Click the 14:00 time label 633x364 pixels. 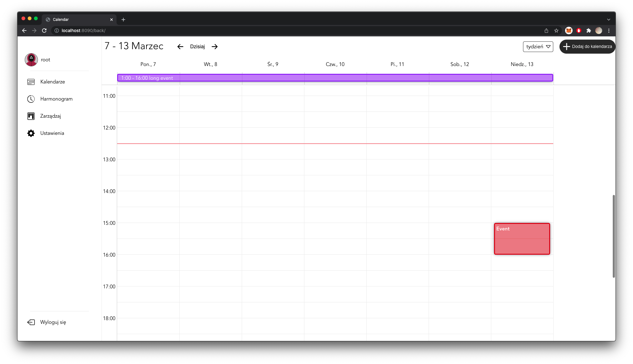(x=109, y=191)
